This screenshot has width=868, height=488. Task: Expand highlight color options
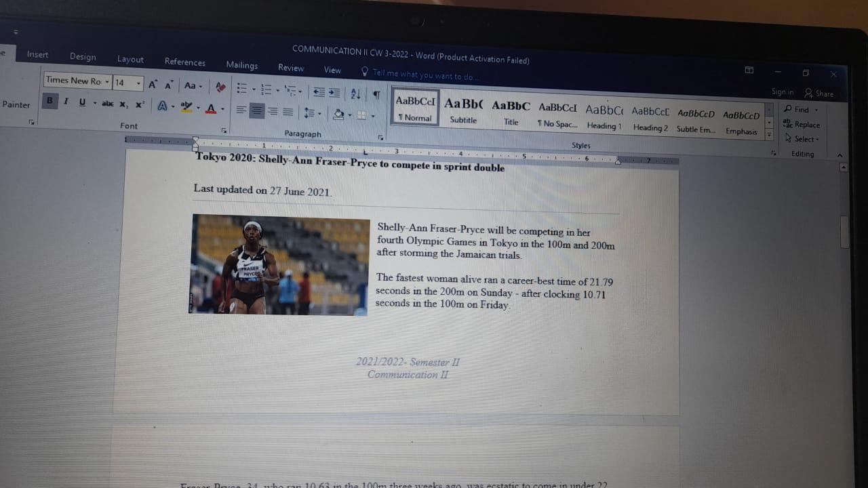198,108
